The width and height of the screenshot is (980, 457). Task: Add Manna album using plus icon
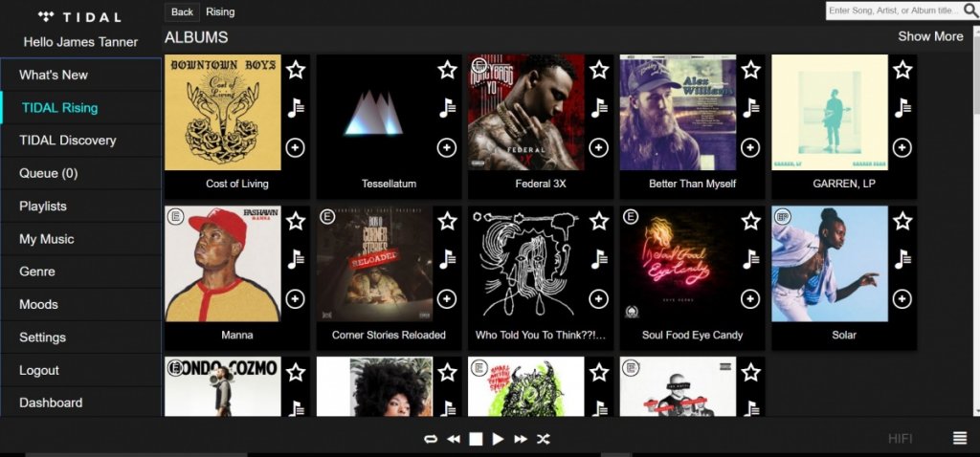296,299
